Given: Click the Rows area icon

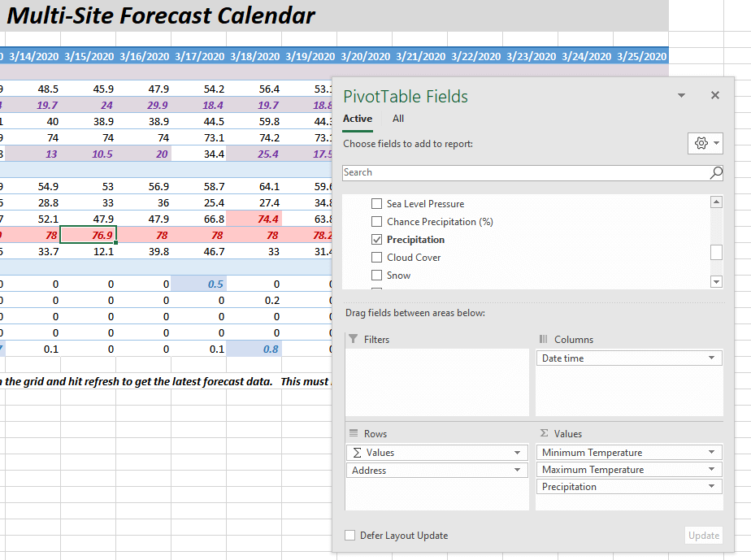Looking at the screenshot, I should [354, 434].
